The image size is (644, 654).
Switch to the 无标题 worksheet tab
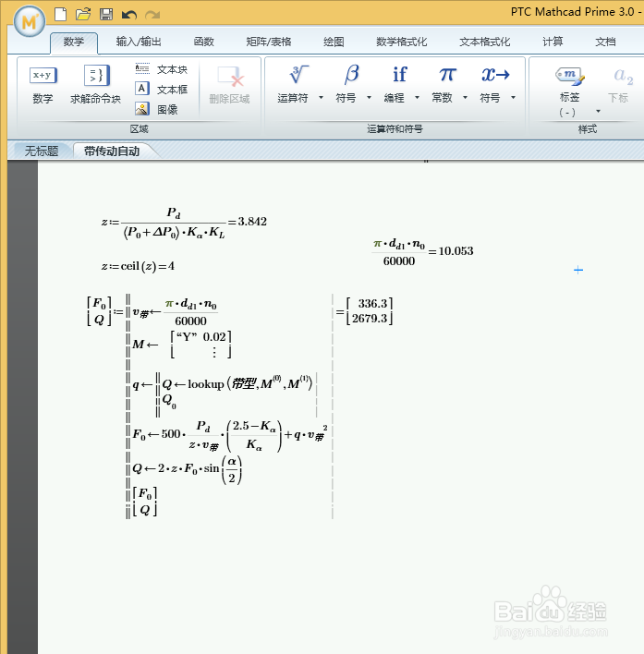click(x=42, y=151)
